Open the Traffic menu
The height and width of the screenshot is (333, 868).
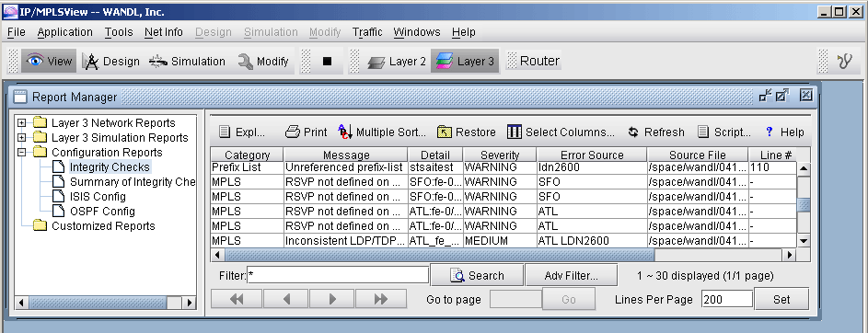pyautogui.click(x=367, y=32)
